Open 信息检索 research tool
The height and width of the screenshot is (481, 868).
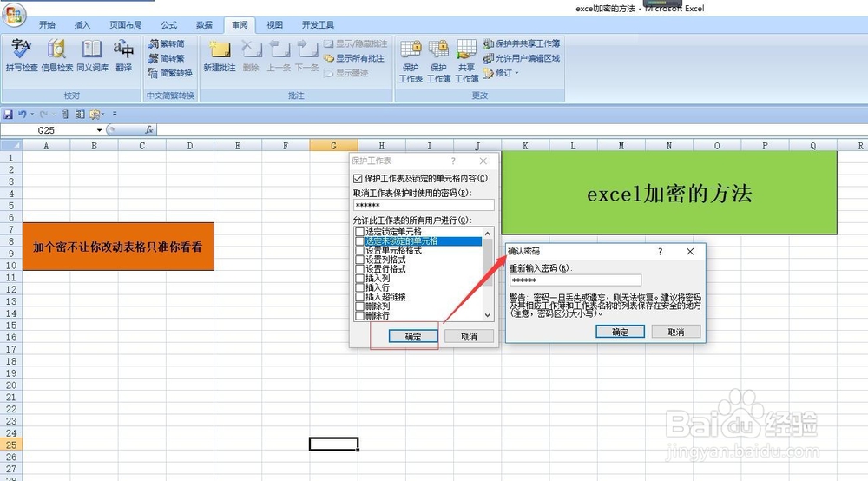[x=56, y=56]
